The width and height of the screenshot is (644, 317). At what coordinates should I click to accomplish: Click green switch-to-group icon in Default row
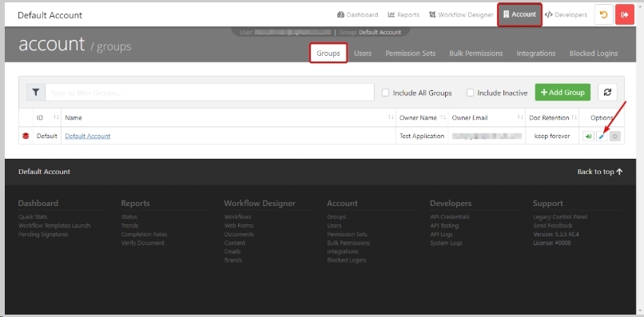[x=588, y=137]
